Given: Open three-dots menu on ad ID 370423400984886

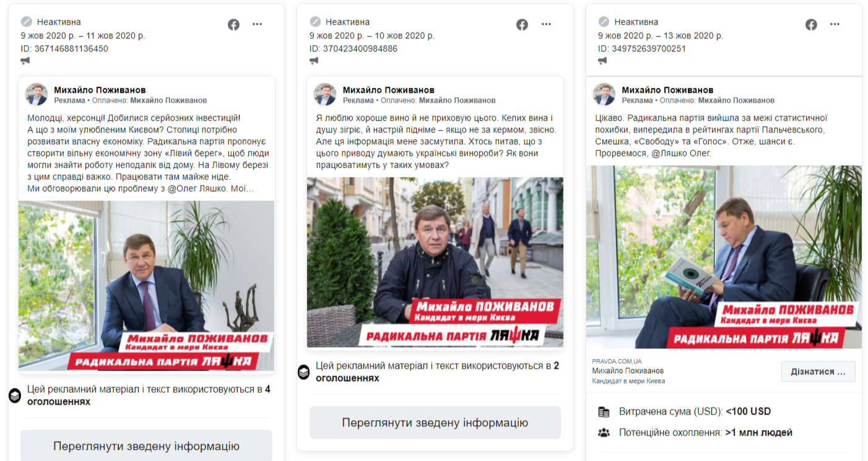Looking at the screenshot, I should tap(546, 25).
